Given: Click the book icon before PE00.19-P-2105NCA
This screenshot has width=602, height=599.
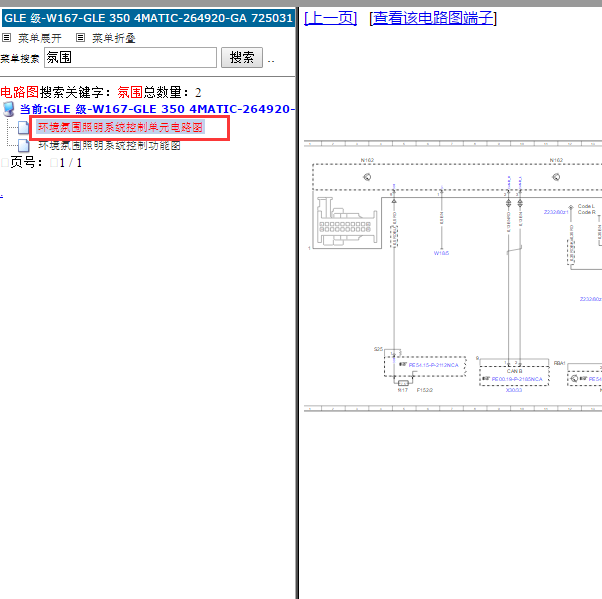Looking at the screenshot, I should pyautogui.click(x=486, y=379).
